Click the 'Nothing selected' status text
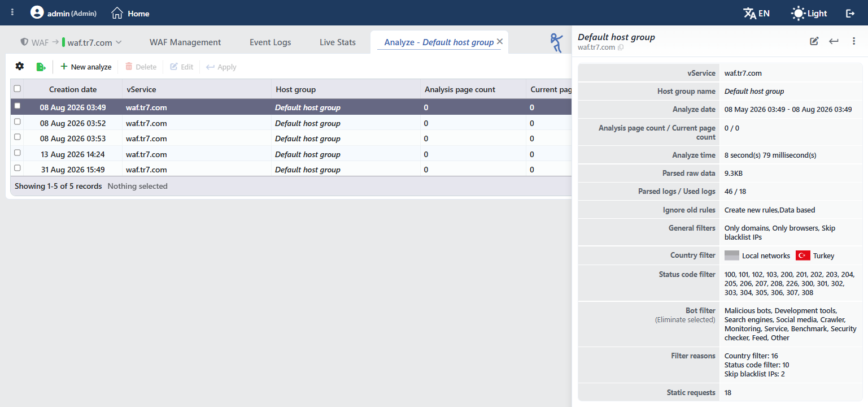Screen dimensions: 868x407 [137, 186]
